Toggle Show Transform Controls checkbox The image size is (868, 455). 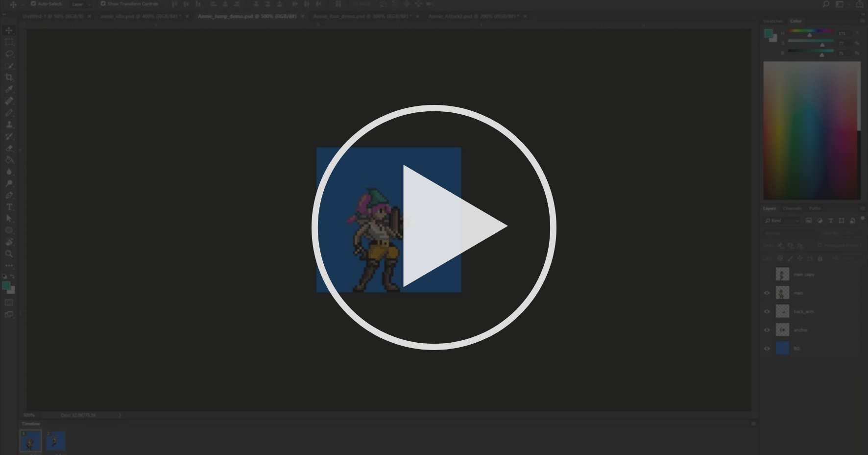tap(103, 3)
